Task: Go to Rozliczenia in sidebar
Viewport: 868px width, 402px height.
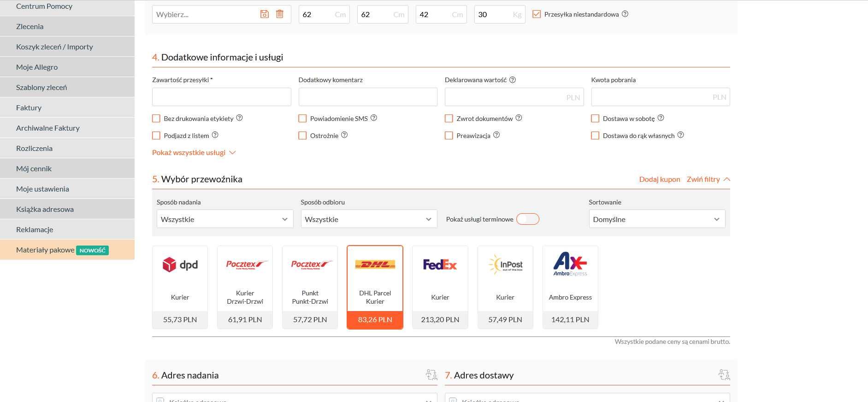Action: pyautogui.click(x=67, y=148)
